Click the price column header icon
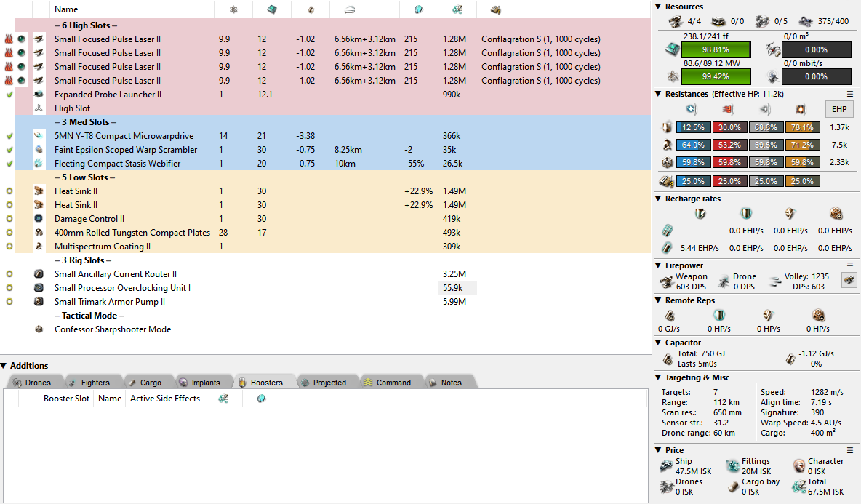Image resolution: width=861 pixels, height=504 pixels. (457, 9)
